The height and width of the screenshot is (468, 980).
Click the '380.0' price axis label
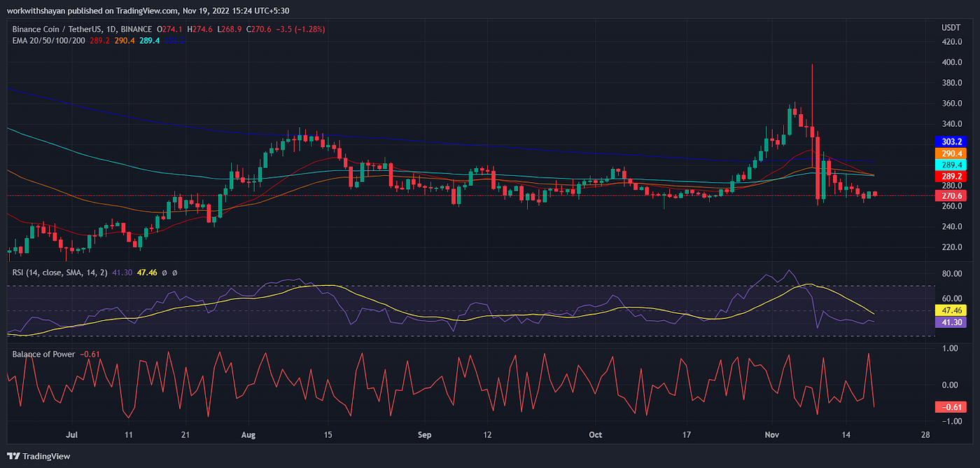(x=951, y=83)
